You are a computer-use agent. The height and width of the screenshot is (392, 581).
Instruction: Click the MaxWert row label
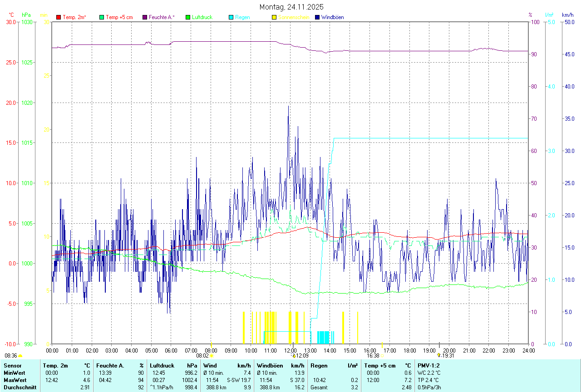click(x=15, y=380)
